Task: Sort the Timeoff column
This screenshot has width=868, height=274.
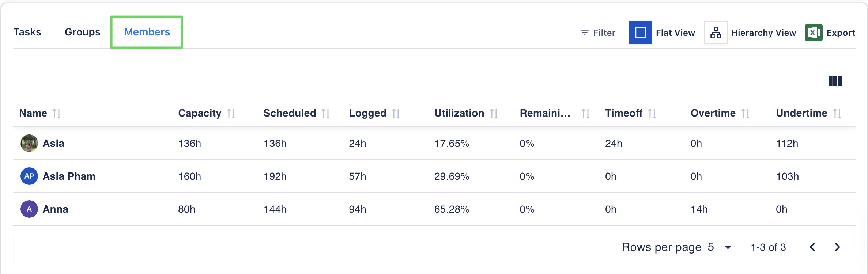Action: (652, 113)
